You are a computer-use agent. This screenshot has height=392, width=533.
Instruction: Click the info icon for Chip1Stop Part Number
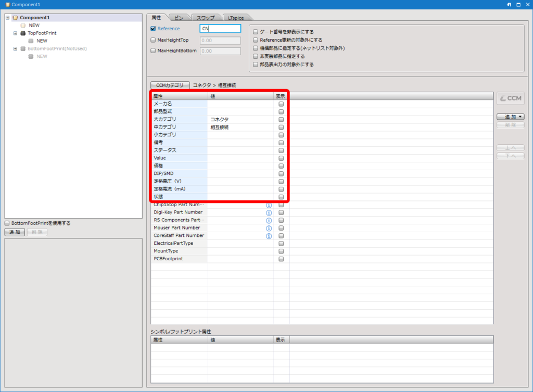click(269, 205)
